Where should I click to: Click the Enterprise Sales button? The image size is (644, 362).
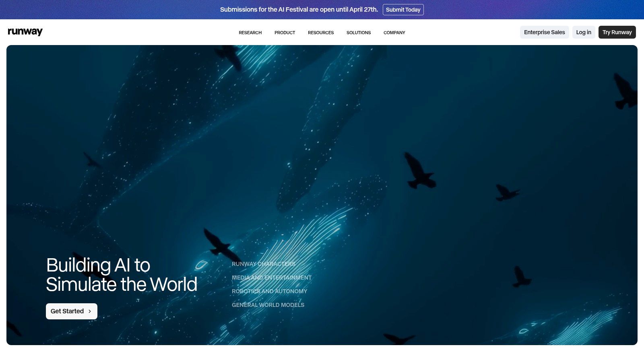[544, 32]
